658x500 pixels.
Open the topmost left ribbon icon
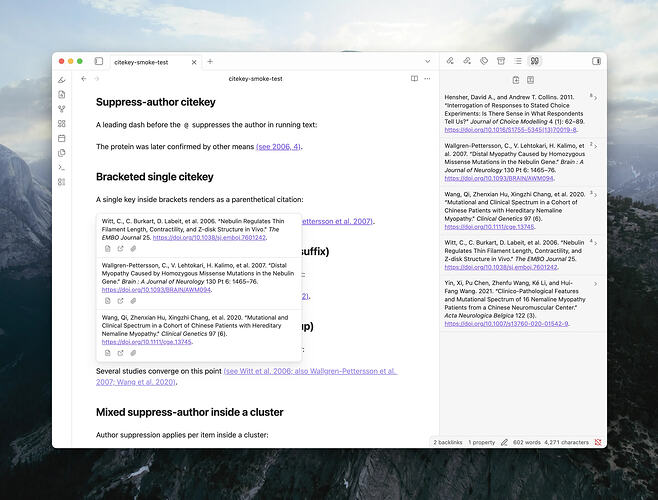62,80
